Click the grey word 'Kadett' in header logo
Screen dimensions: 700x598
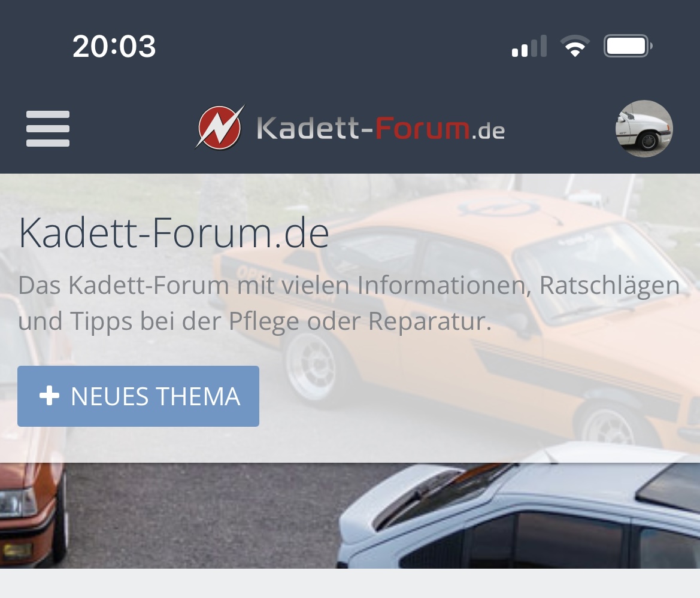pyautogui.click(x=308, y=129)
